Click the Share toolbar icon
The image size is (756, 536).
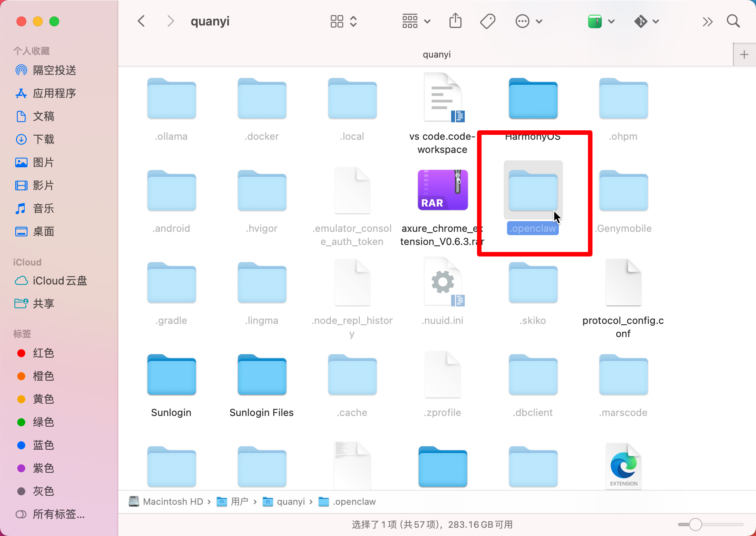click(455, 21)
